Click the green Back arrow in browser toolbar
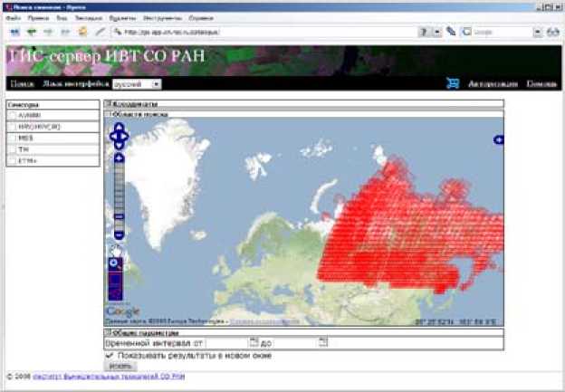 coord(32,32)
